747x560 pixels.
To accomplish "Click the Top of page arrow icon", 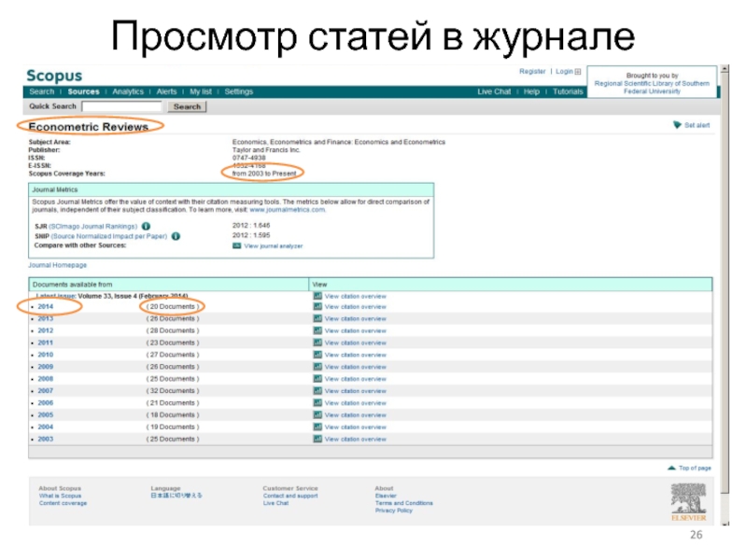I will [671, 468].
